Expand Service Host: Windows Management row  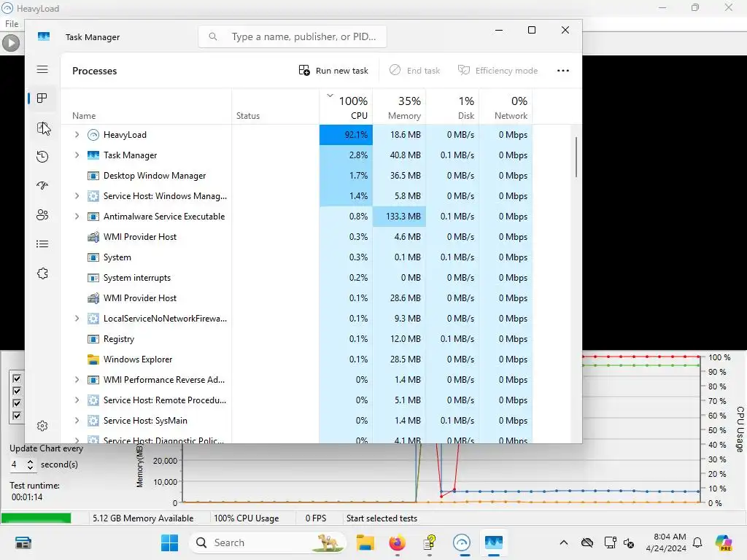coord(77,195)
